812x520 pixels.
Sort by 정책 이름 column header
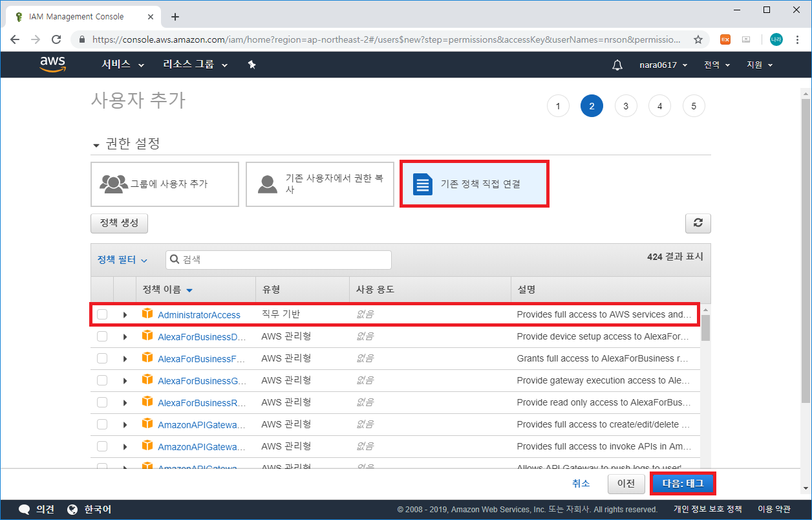[168, 290]
